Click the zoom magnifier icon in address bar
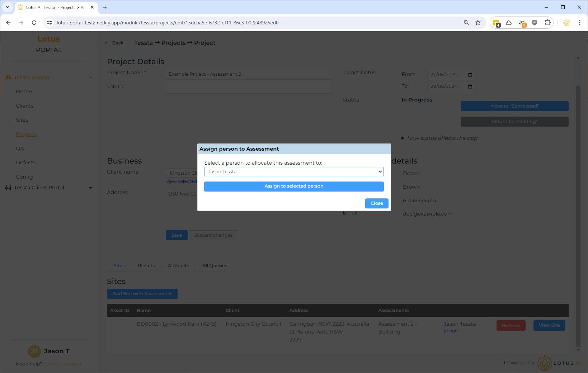The width and height of the screenshot is (588, 373). (x=466, y=23)
